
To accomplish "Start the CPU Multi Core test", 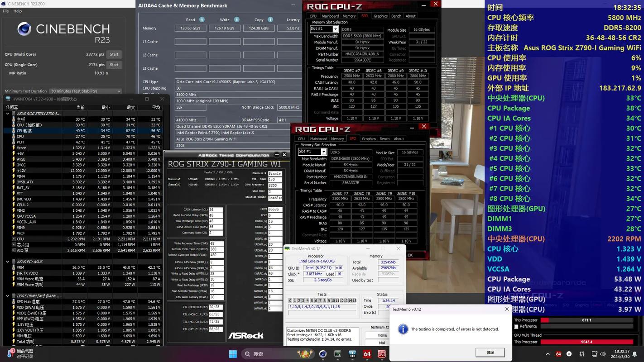I will pyautogui.click(x=114, y=54).
